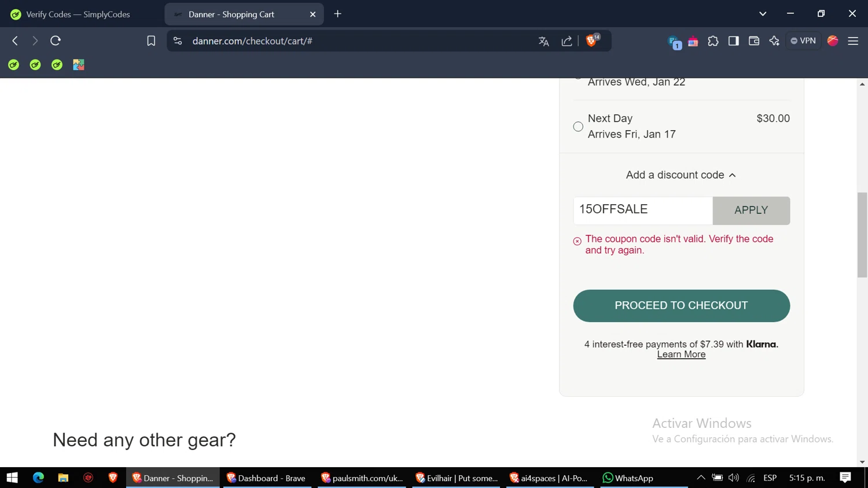Click the $30.00 Next Day price
868x488 pixels.
point(773,119)
